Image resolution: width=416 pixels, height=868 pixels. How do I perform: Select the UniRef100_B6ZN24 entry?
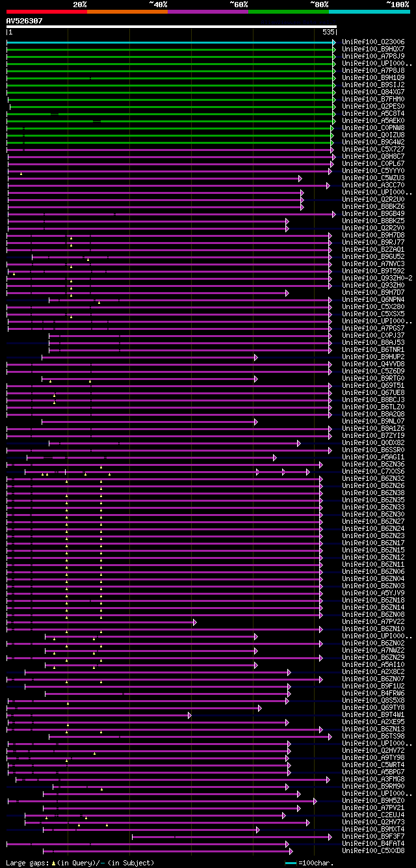click(x=372, y=528)
